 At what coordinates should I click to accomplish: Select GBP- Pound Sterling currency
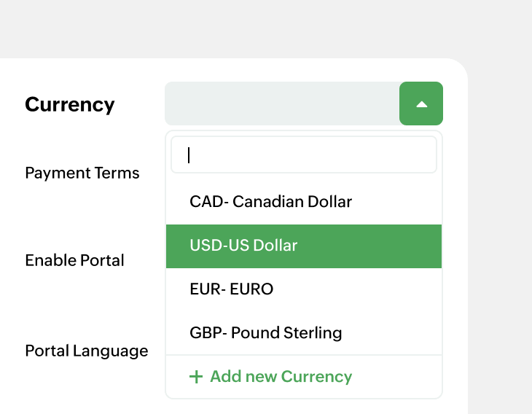coord(265,333)
